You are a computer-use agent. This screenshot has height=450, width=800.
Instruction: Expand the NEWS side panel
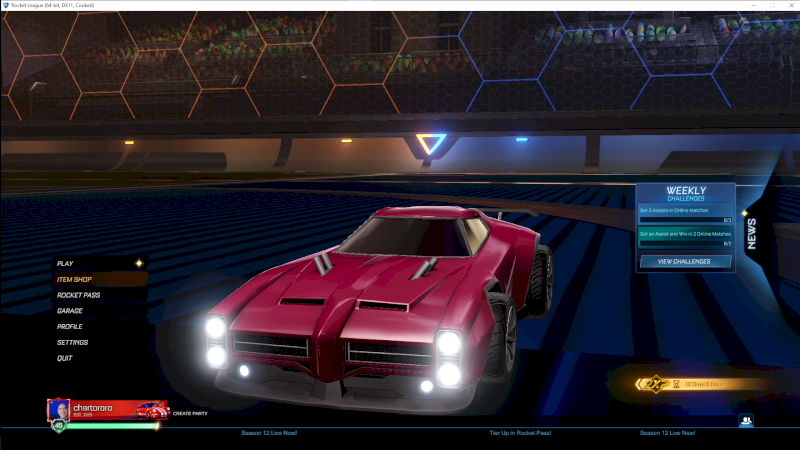tap(752, 232)
